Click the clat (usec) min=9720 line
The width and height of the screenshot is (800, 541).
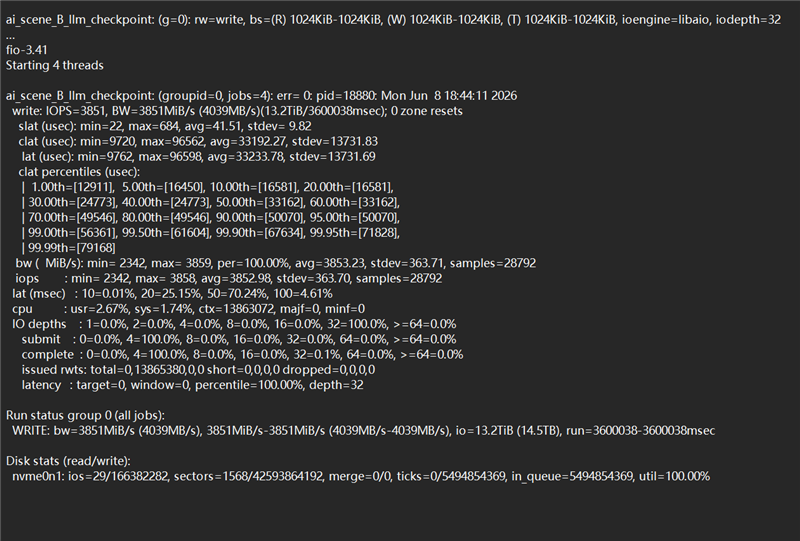(198, 141)
